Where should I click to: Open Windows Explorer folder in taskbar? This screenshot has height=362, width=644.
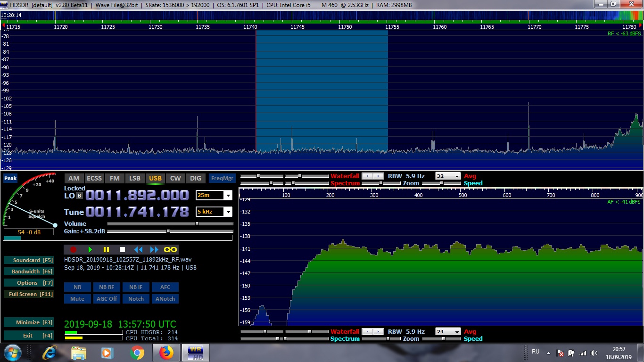point(78,353)
